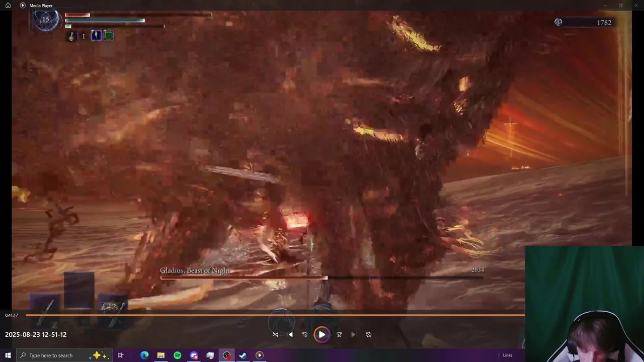Click the sparkle icon in the search box
Image resolution: width=644 pixels, height=362 pixels.
[98, 355]
